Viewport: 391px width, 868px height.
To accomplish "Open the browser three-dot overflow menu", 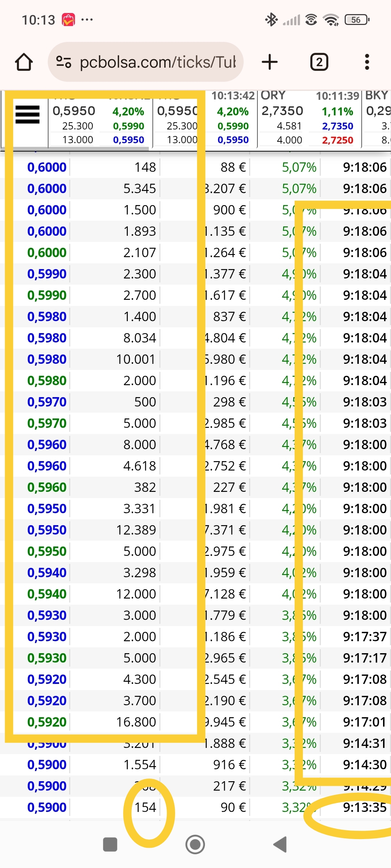I will click(x=367, y=62).
